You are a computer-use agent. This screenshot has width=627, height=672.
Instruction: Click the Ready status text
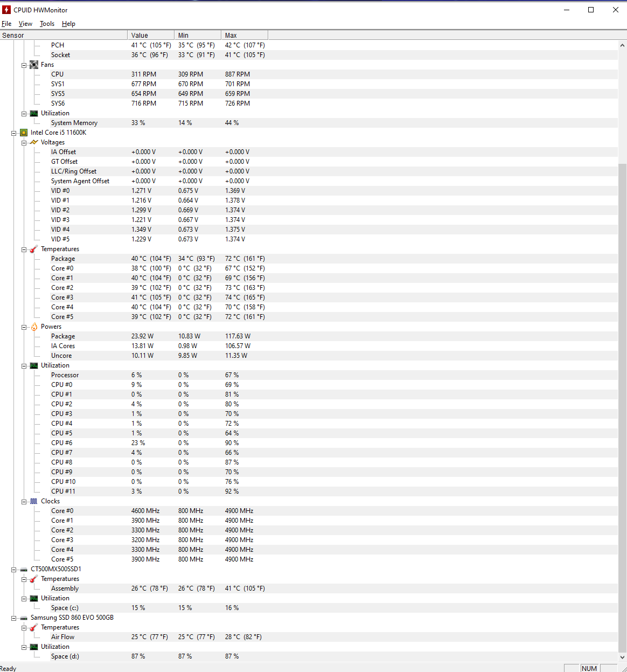click(x=8, y=668)
